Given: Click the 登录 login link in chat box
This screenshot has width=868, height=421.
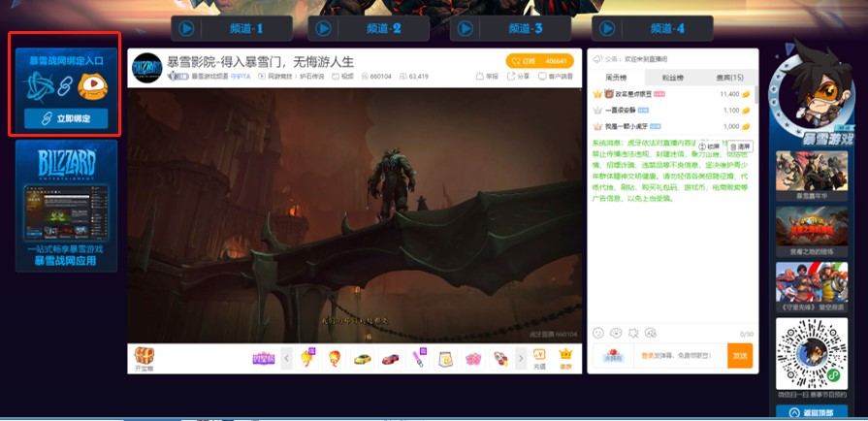Looking at the screenshot, I should click(x=647, y=356).
